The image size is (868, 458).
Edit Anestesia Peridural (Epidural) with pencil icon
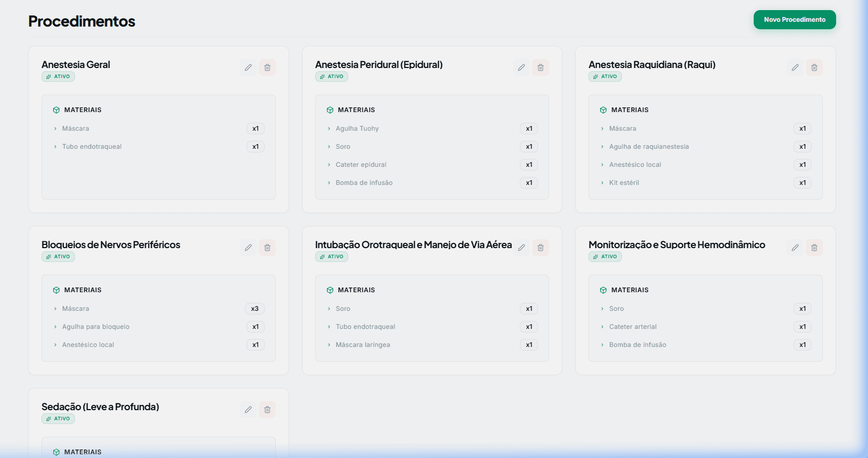(x=521, y=67)
